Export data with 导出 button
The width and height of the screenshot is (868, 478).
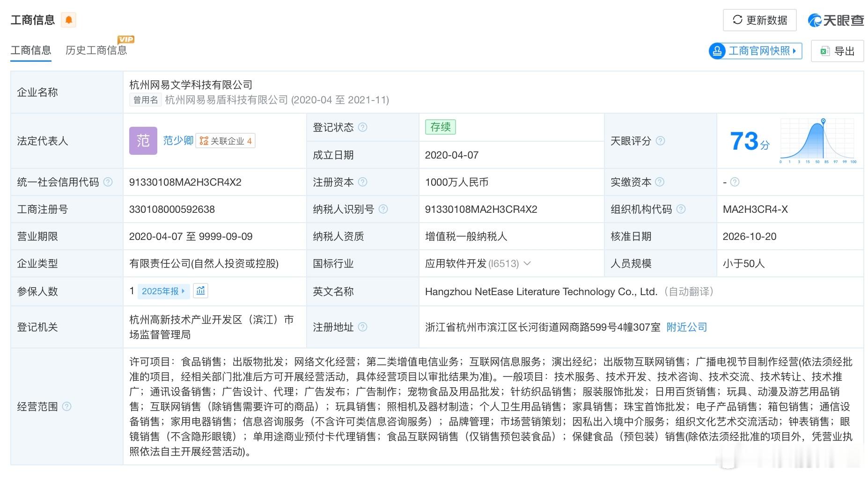pyautogui.click(x=838, y=51)
